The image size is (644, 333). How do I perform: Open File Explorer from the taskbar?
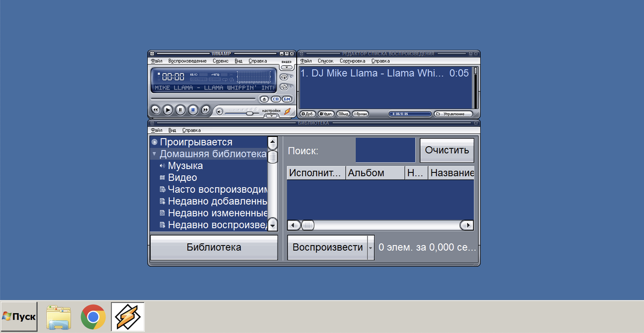click(58, 317)
